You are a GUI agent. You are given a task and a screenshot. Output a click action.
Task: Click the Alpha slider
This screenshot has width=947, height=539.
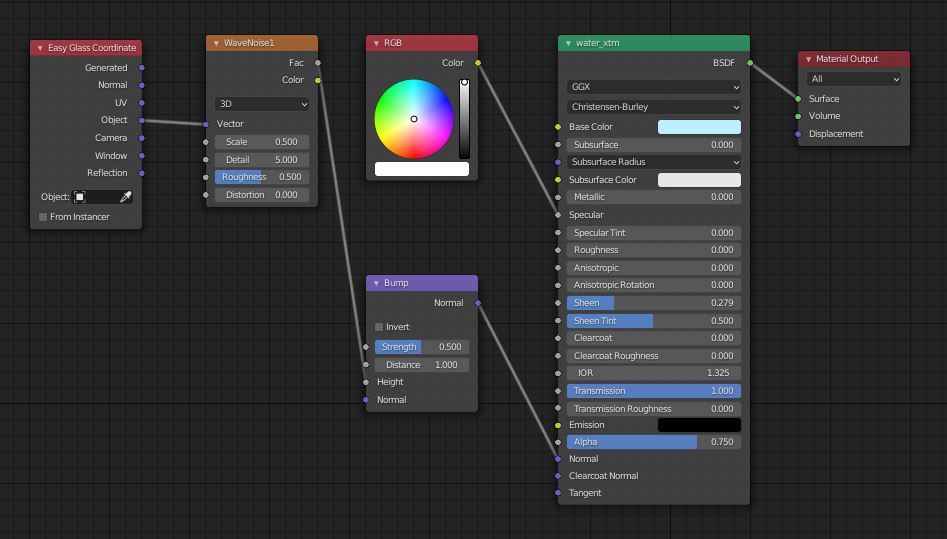click(653, 442)
